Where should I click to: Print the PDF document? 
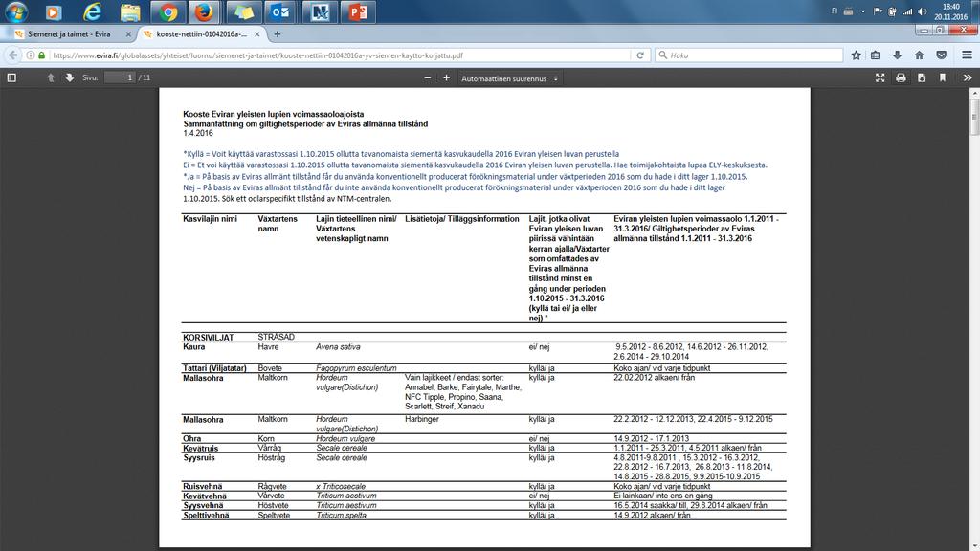tap(901, 78)
